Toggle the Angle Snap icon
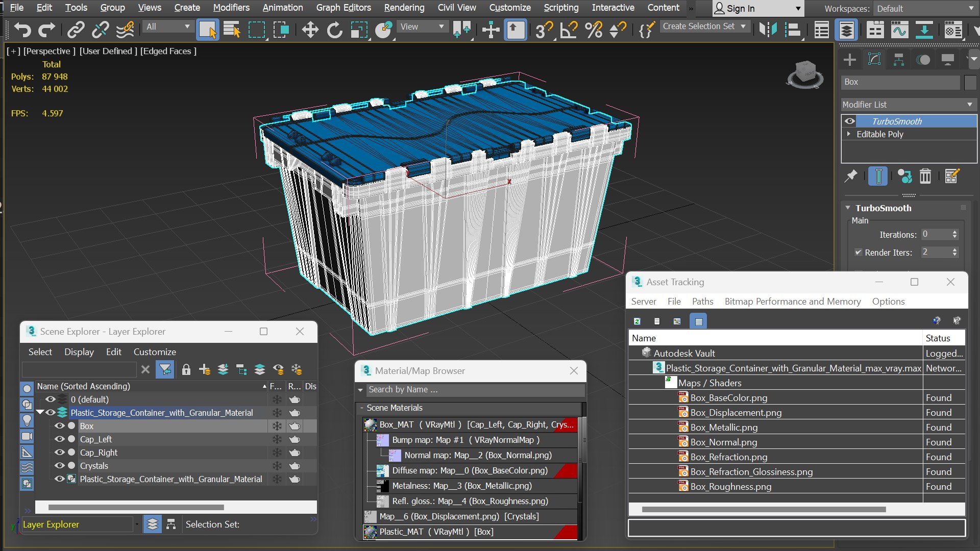 tap(569, 30)
